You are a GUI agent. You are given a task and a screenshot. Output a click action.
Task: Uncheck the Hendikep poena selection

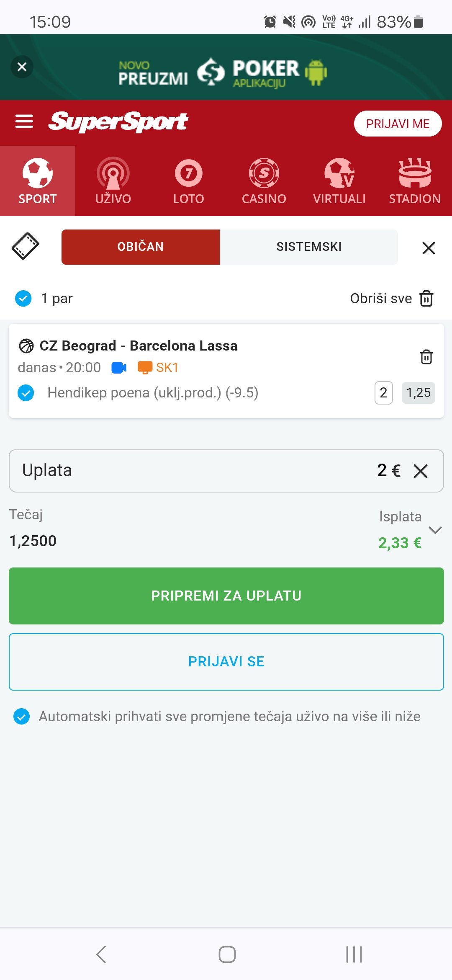[26, 393]
